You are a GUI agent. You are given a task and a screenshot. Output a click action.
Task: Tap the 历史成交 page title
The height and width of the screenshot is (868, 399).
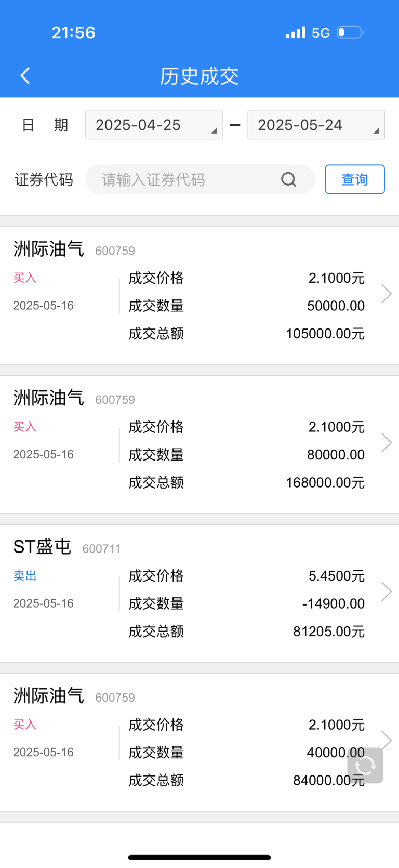(199, 76)
